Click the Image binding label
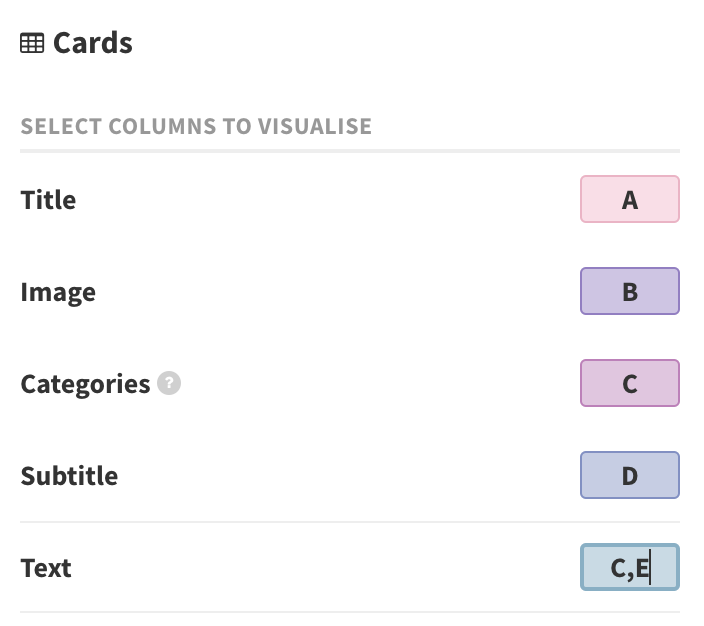The height and width of the screenshot is (626, 704). coord(58,293)
